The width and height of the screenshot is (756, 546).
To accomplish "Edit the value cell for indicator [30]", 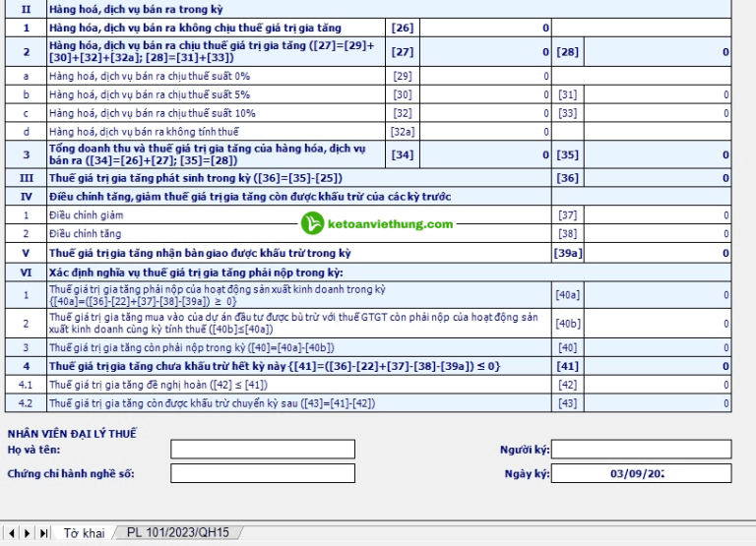I will 486,94.
